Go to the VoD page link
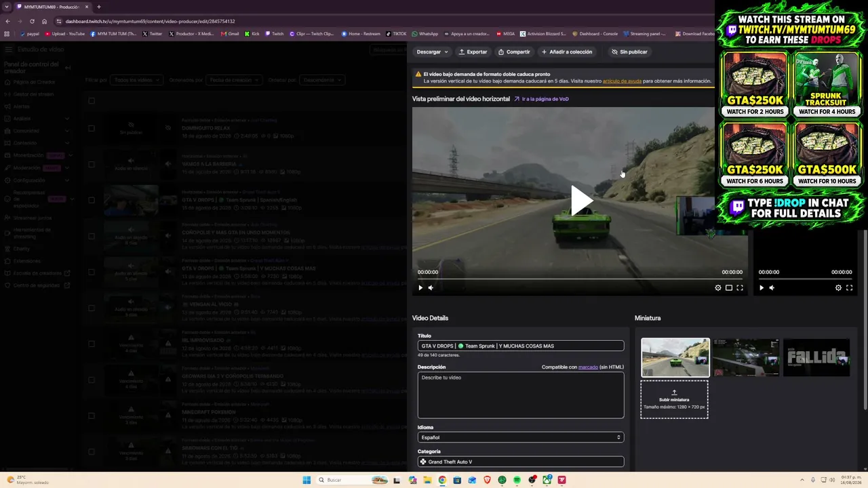868x488 pixels. click(541, 99)
